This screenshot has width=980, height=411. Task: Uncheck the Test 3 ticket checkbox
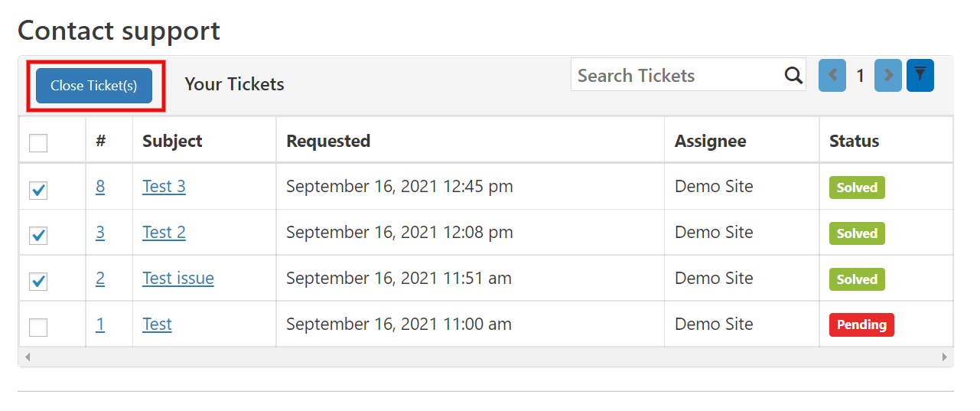tap(38, 190)
